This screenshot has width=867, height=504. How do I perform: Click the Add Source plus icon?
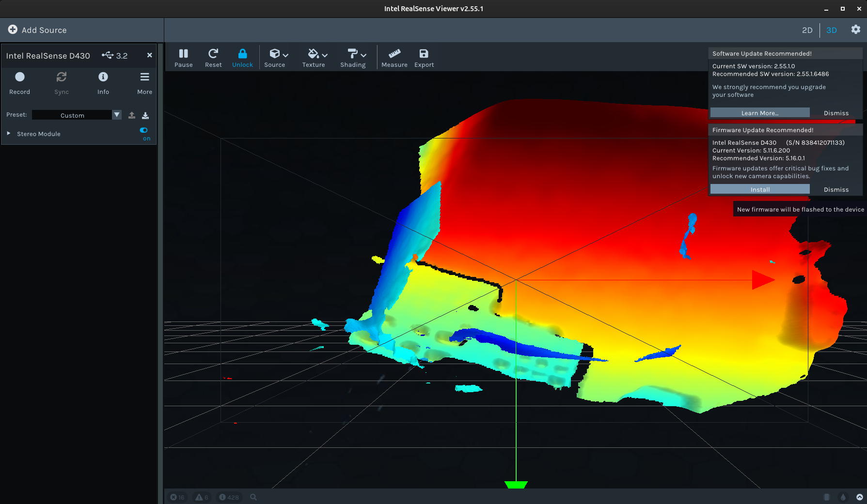pos(13,30)
